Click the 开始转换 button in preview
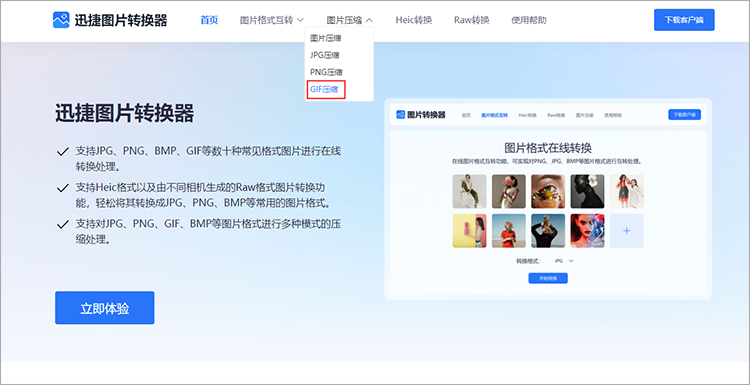This screenshot has width=750, height=385. coord(548,278)
